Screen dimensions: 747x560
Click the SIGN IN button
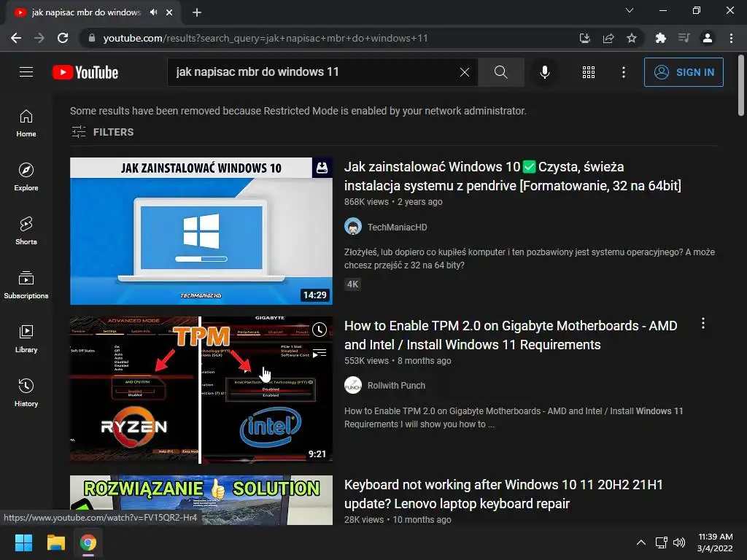coord(684,72)
